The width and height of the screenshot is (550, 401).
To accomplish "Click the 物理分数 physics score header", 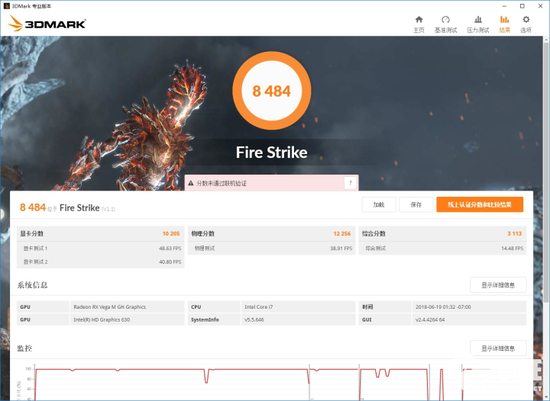I will click(203, 234).
